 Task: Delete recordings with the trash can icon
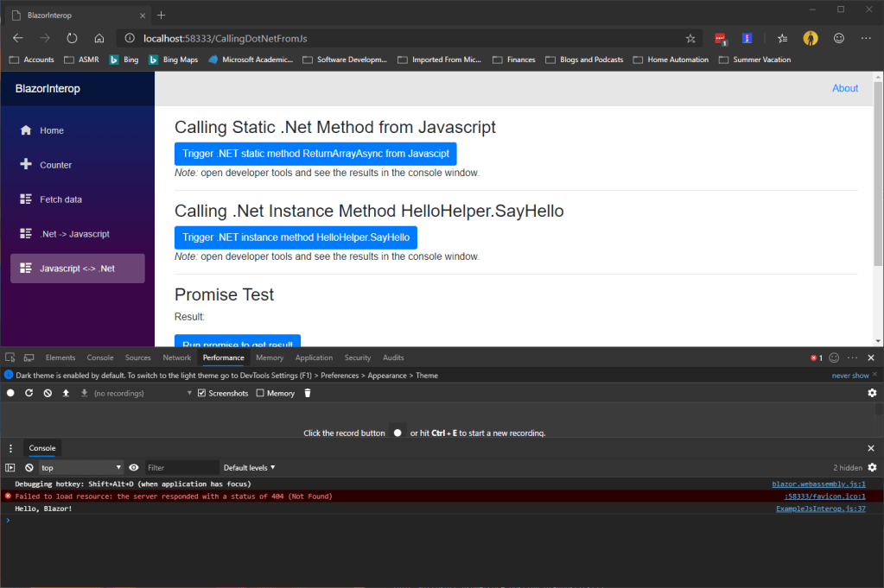[x=307, y=393]
